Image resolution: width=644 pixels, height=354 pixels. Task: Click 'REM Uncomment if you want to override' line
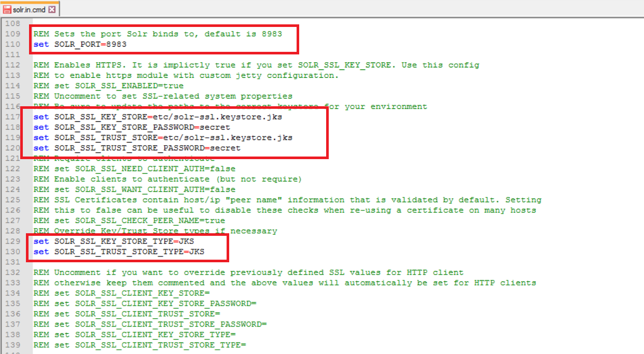(x=249, y=272)
